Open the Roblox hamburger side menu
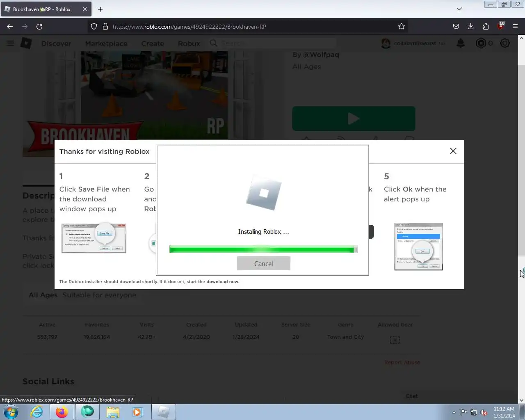The width and height of the screenshot is (525, 420). click(10, 43)
